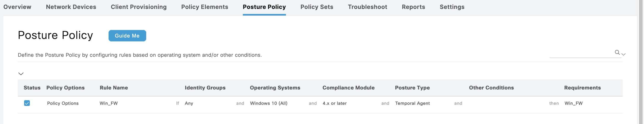Open the Policy Sets tab
Screen dimensions: 644x124
coord(317,7)
